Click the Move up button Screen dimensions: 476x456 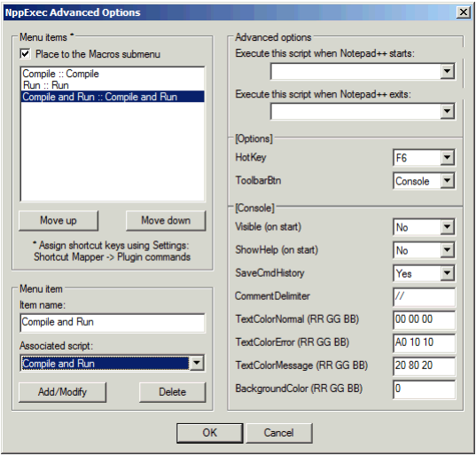[x=59, y=220]
